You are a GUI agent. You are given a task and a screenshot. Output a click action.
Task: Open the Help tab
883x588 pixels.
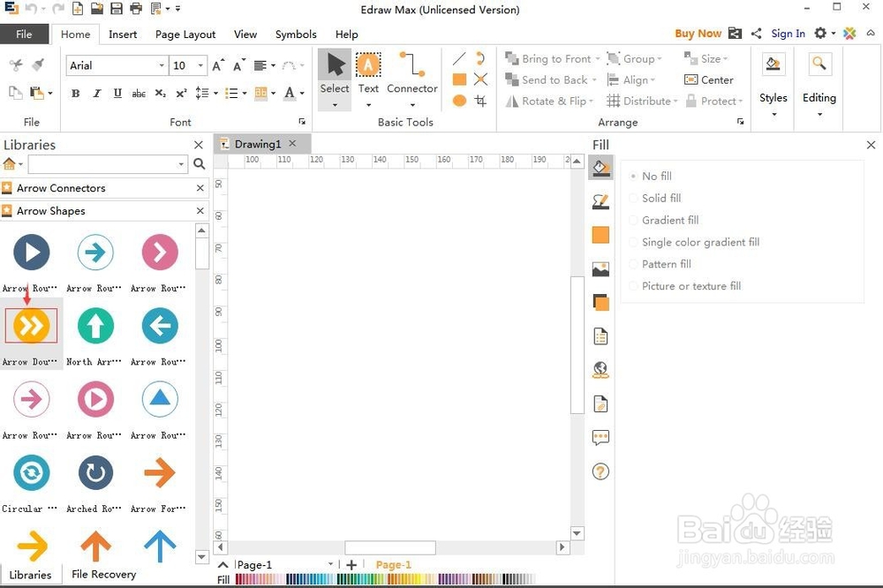347,34
